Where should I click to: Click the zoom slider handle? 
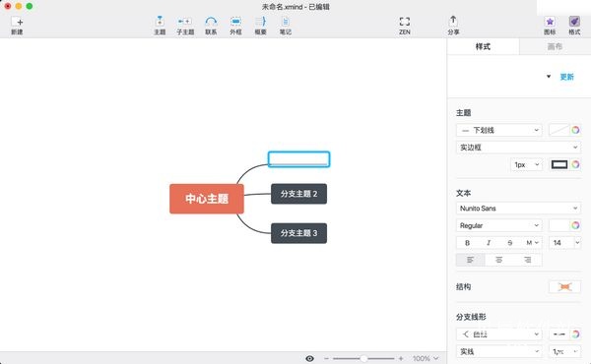[x=363, y=358]
